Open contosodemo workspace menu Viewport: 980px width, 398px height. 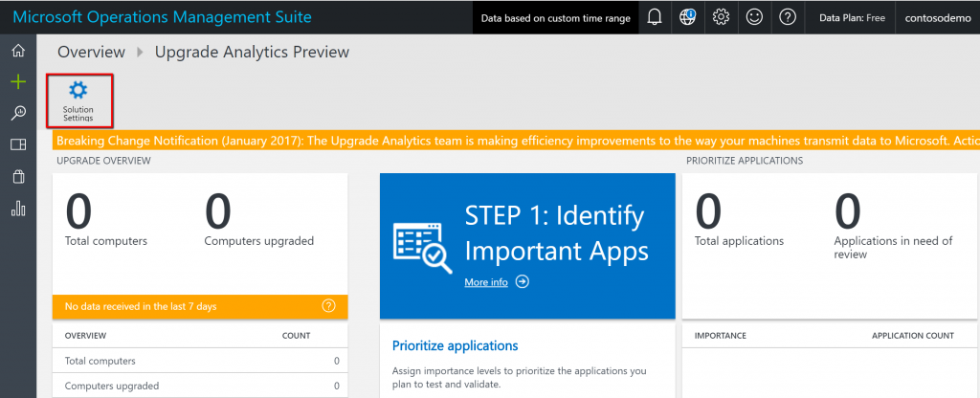point(936,18)
